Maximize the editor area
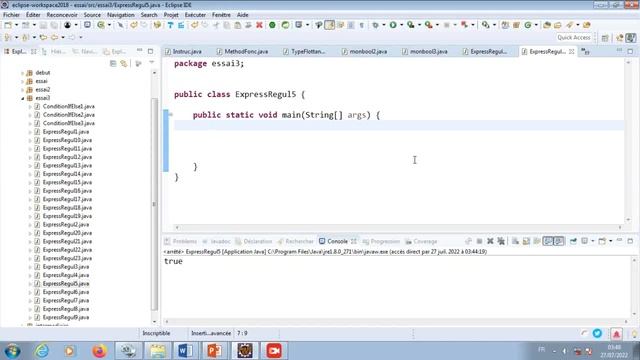 click(x=630, y=51)
